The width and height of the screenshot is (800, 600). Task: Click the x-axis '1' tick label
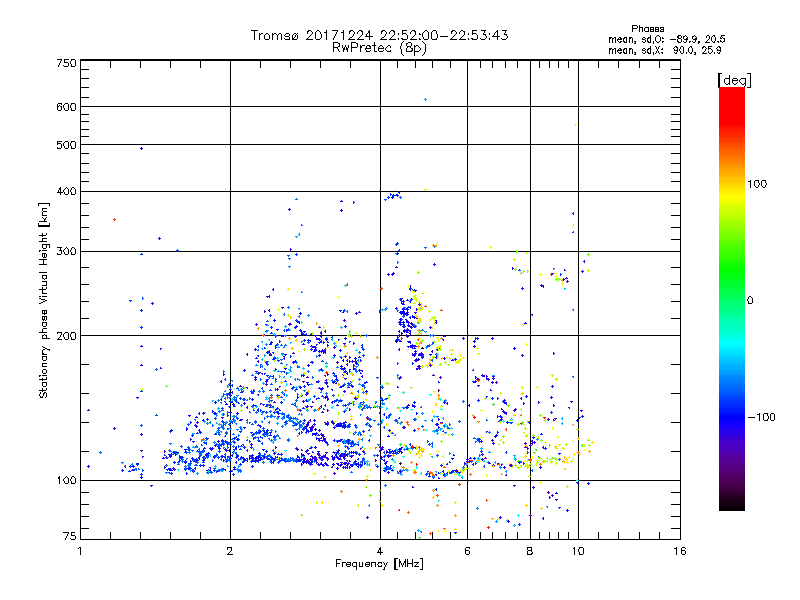tap(80, 551)
